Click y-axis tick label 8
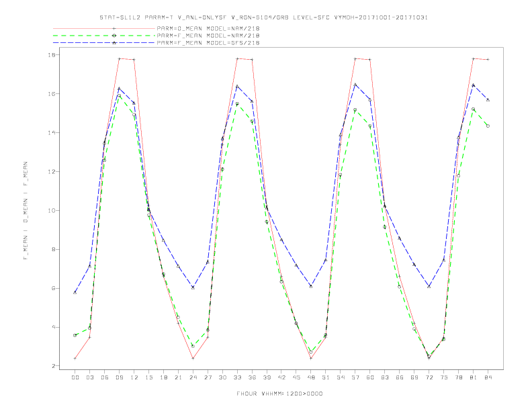Screen dimensions: 532x411 [x=55, y=250]
